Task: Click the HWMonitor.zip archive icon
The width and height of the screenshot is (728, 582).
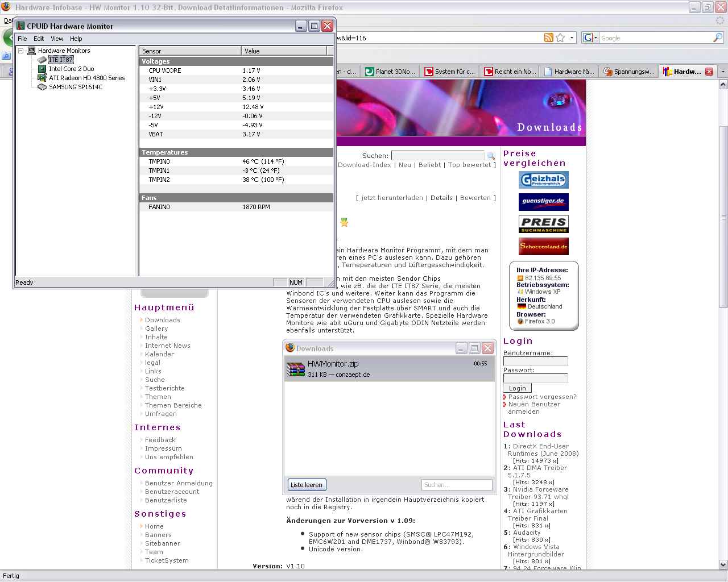Action: [296, 369]
